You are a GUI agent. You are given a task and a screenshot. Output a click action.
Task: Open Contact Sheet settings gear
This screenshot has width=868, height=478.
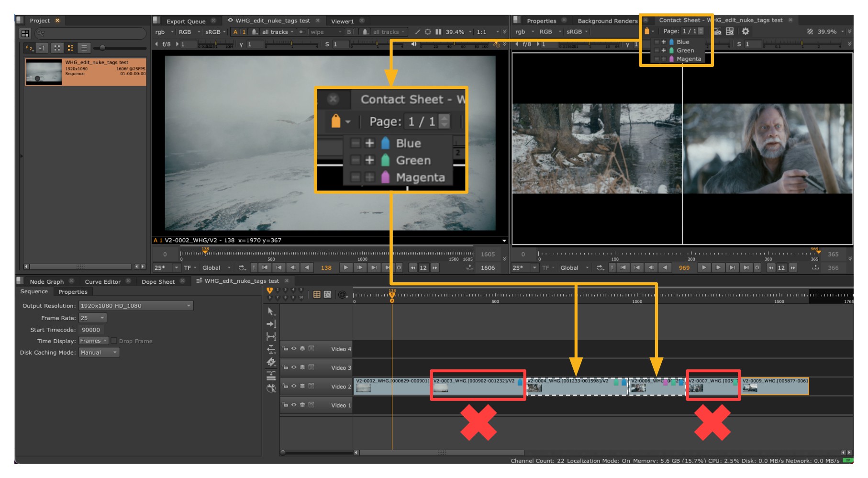(x=745, y=32)
